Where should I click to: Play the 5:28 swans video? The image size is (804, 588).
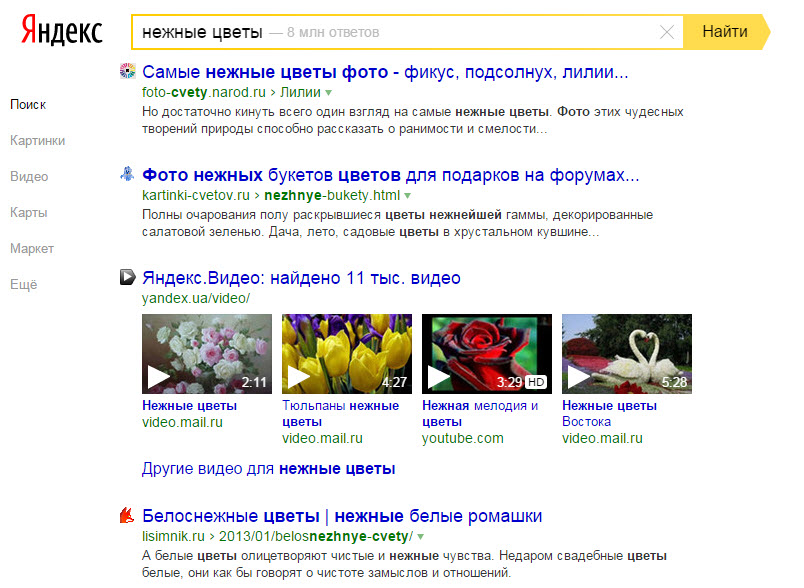coord(578,377)
